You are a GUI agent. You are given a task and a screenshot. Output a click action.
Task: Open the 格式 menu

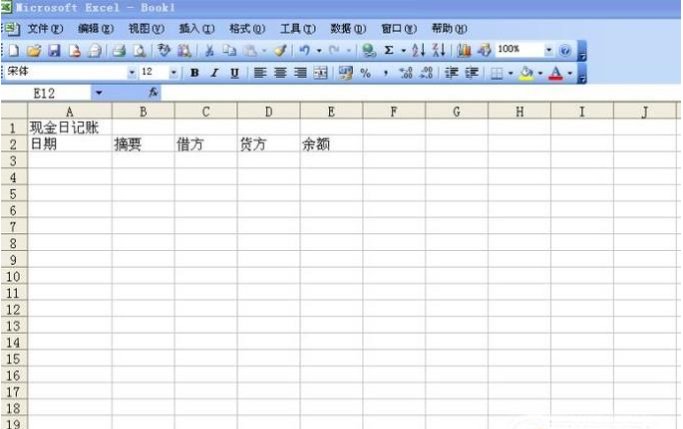pyautogui.click(x=247, y=29)
